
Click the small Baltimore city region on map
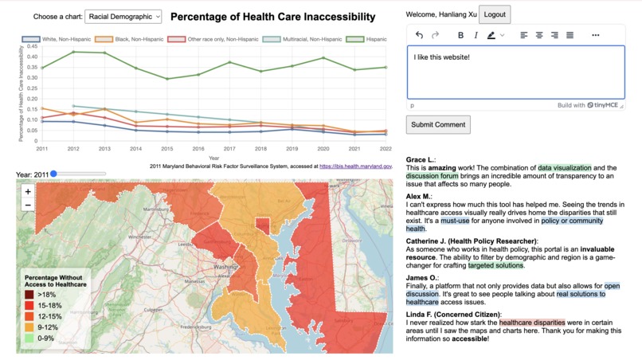[262, 225]
